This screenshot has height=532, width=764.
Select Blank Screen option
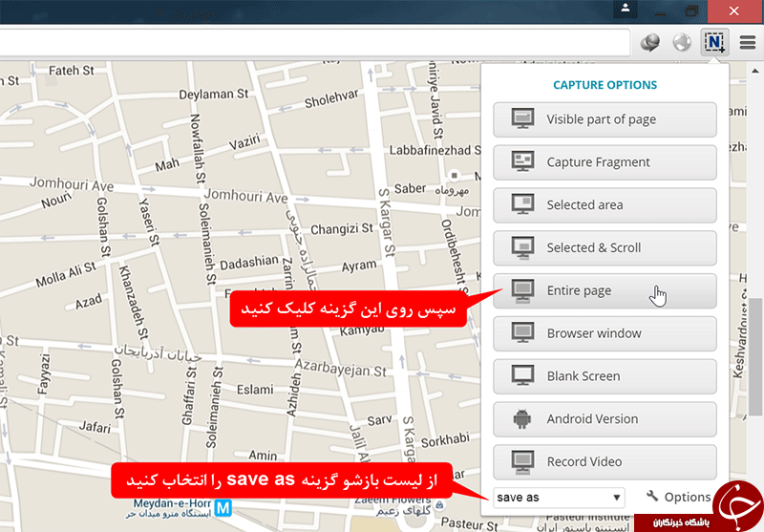(605, 376)
